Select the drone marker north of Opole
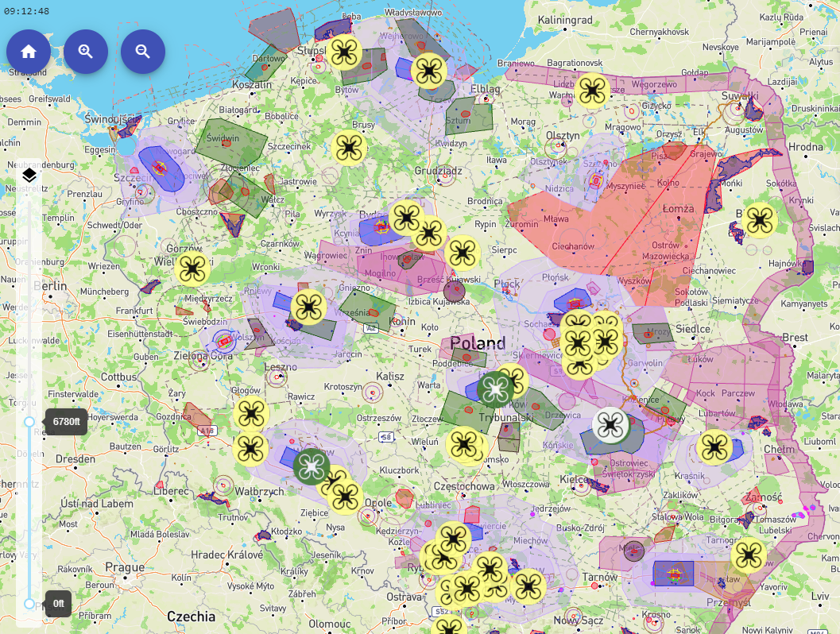 pyautogui.click(x=346, y=497)
